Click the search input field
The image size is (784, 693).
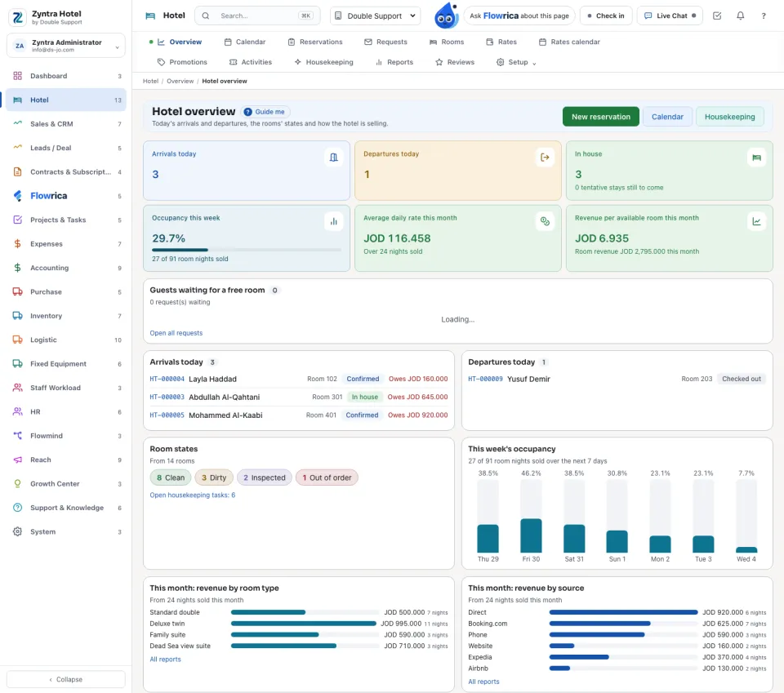(x=257, y=16)
